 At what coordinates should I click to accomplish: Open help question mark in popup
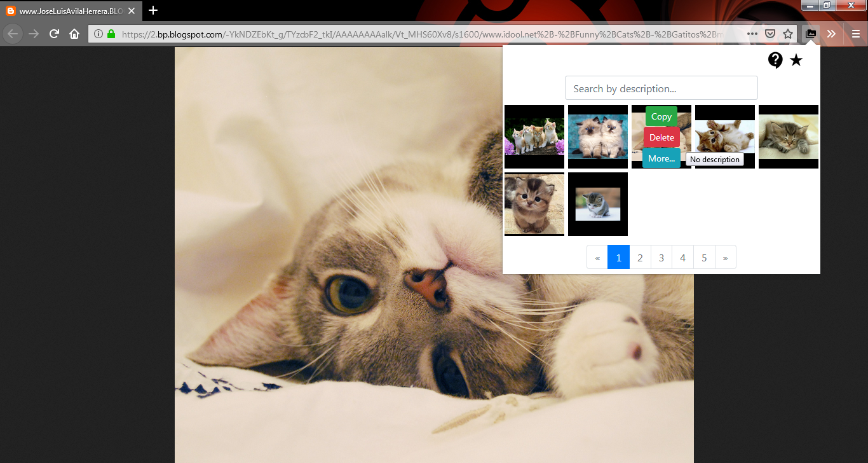(775, 60)
